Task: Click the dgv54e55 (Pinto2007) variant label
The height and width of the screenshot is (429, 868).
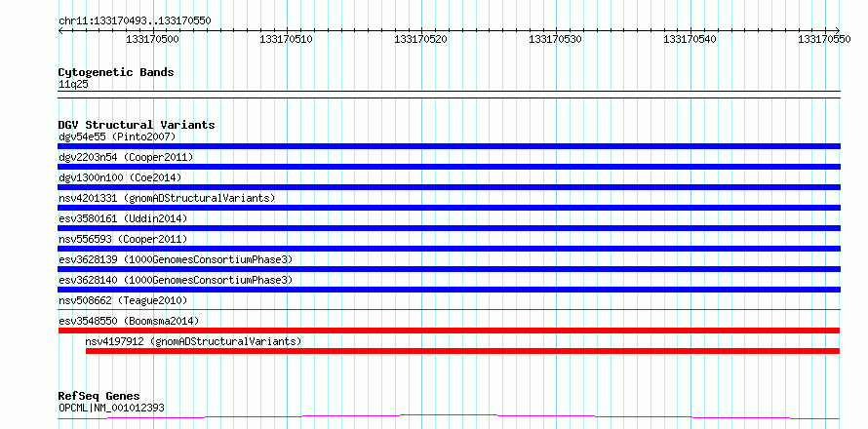Action: (x=117, y=136)
